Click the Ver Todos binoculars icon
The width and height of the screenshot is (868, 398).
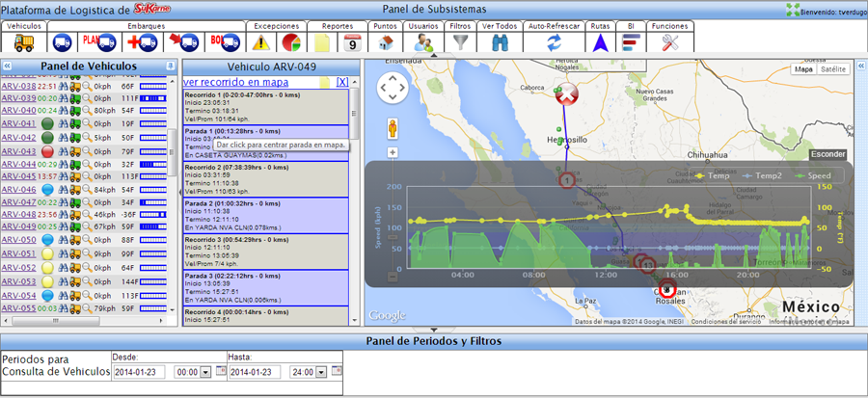click(x=500, y=42)
